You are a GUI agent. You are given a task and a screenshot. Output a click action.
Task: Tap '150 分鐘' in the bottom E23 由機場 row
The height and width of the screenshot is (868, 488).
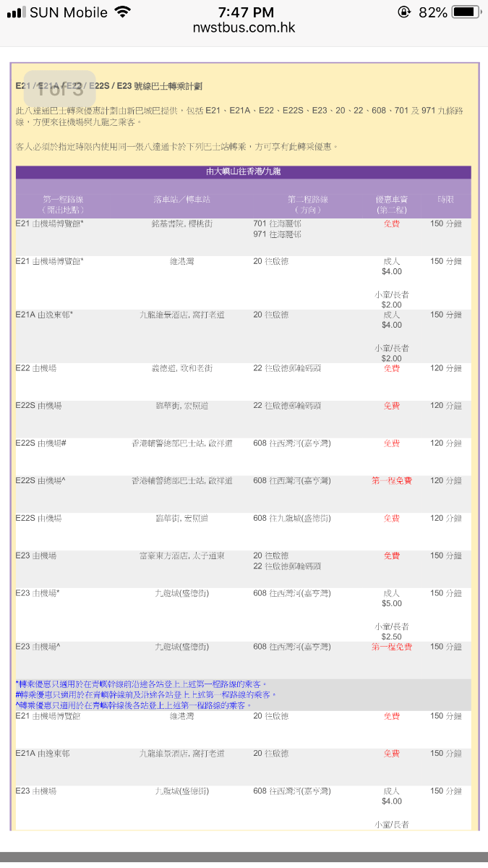click(x=446, y=792)
